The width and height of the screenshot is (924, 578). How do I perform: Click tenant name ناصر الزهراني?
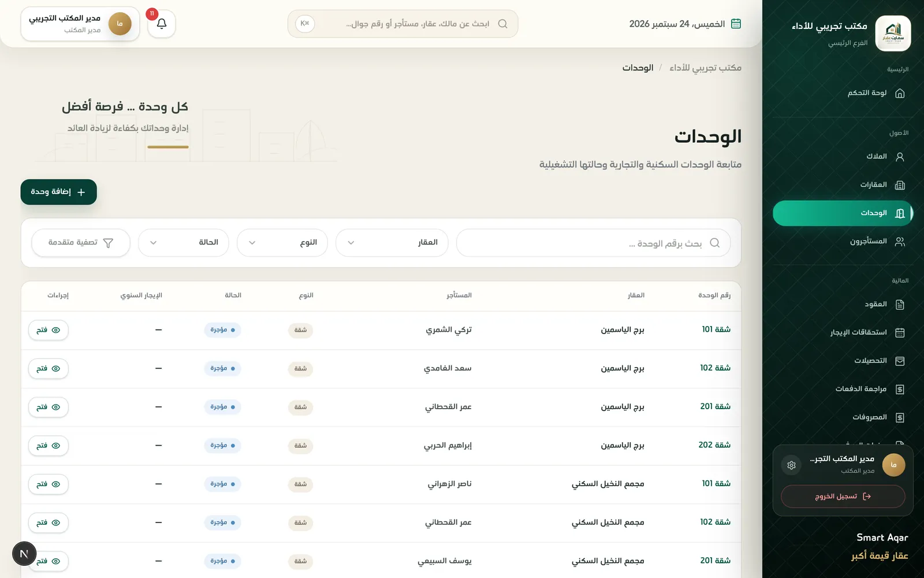(x=450, y=484)
